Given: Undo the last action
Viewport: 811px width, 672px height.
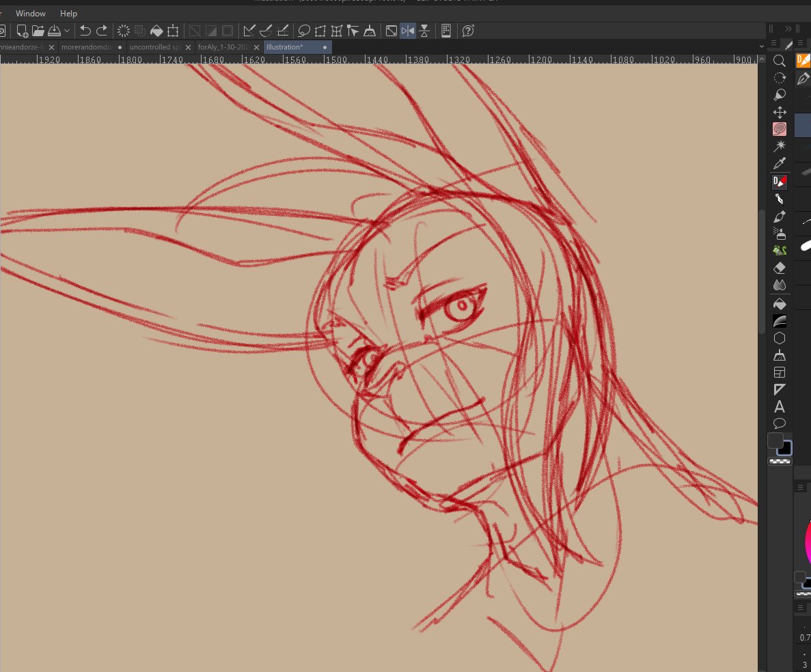Looking at the screenshot, I should pyautogui.click(x=85, y=31).
